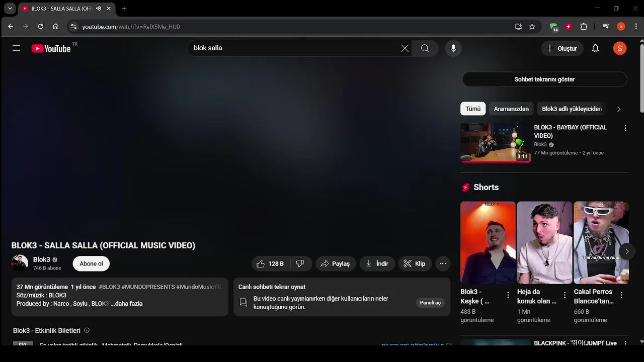The image size is (644, 362).
Task: Open the red lightning extension icon
Action: 569,27
